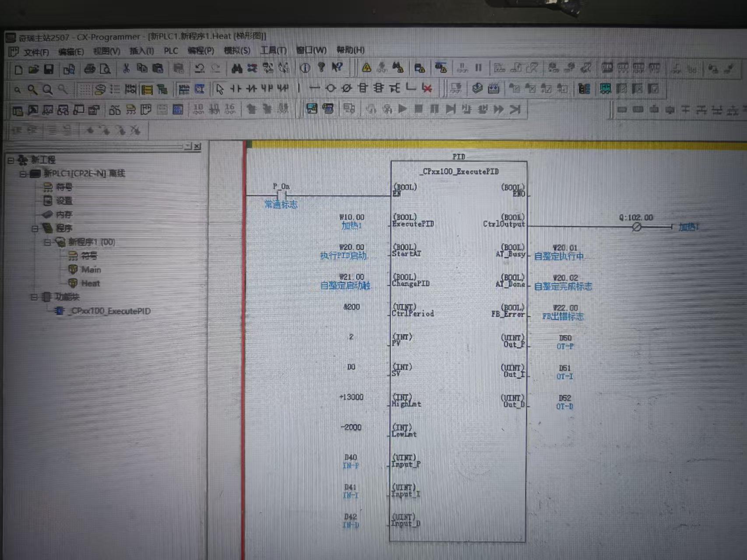The image size is (747, 560).
Task: Toggle the work online PLC button
Action: [x=366, y=67]
